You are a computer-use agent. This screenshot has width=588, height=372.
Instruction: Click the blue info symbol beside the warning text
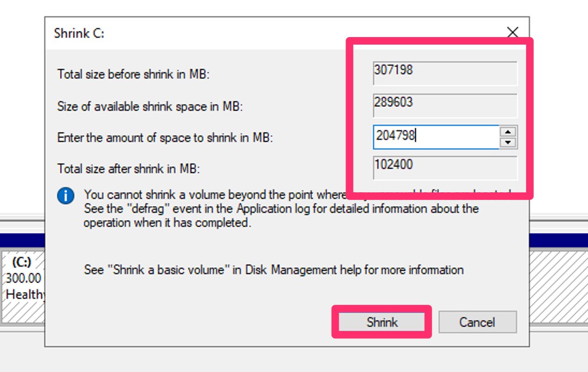pyautogui.click(x=66, y=196)
